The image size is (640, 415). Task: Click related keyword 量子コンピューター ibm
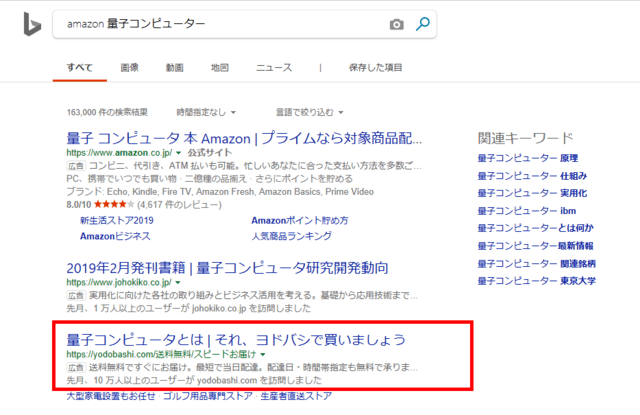(527, 211)
